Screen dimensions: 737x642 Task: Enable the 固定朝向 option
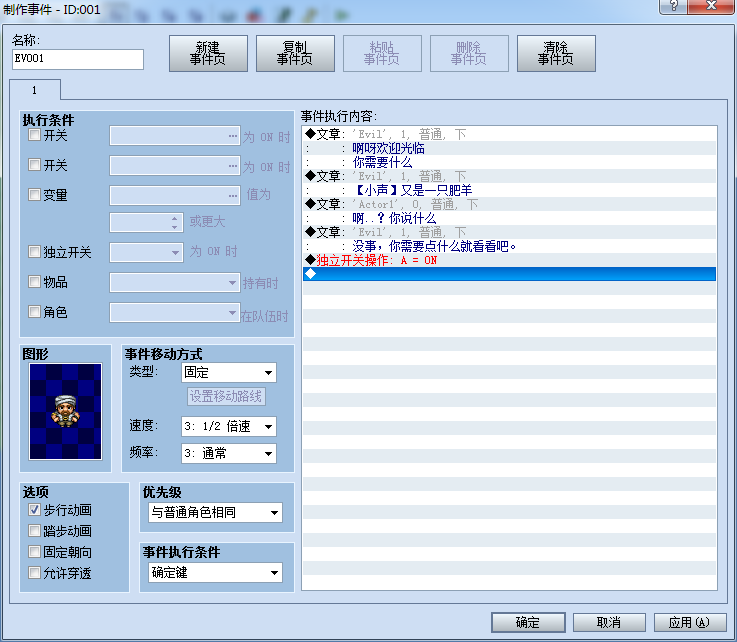pyautogui.click(x=34, y=552)
